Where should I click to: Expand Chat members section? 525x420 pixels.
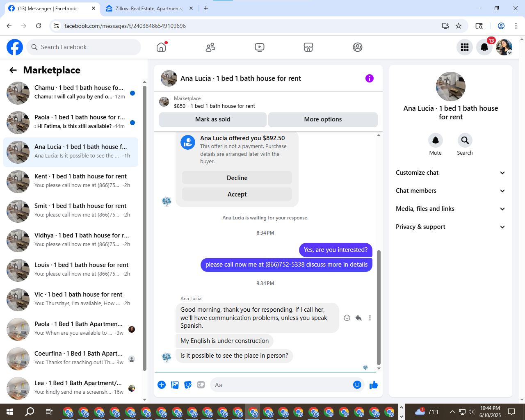pos(450,191)
